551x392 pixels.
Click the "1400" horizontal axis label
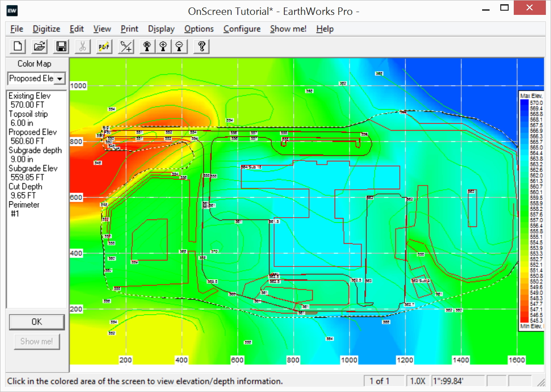461,360
